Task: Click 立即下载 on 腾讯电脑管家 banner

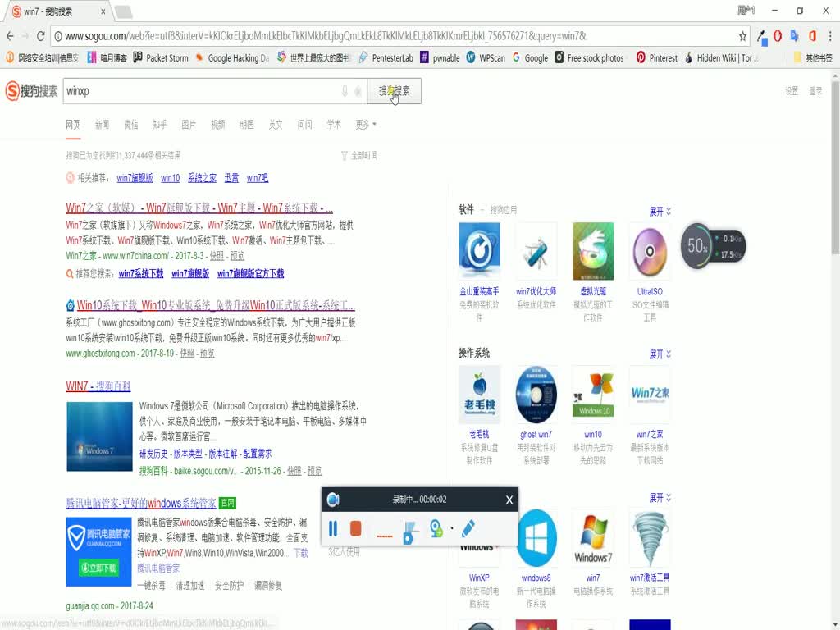Action: tap(98, 568)
